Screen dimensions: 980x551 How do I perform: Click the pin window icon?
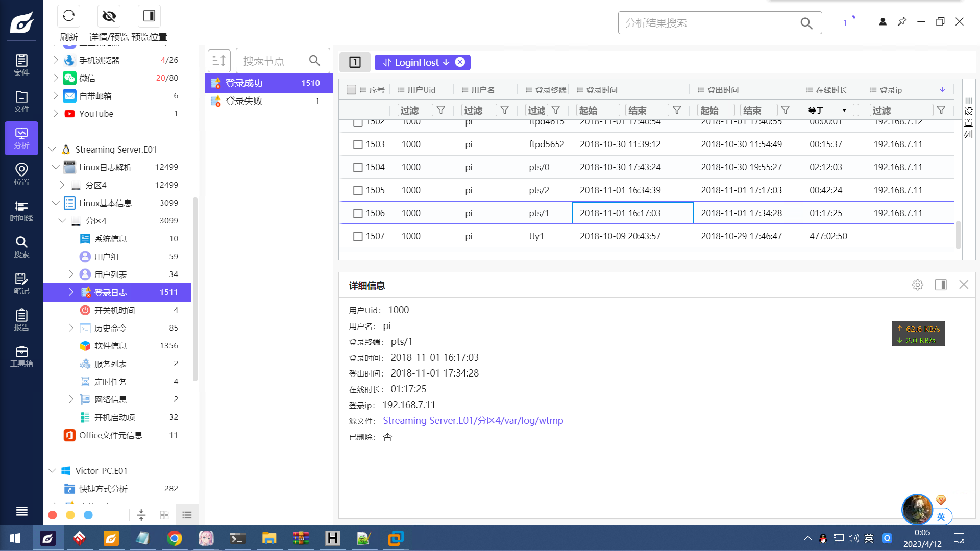tap(902, 21)
